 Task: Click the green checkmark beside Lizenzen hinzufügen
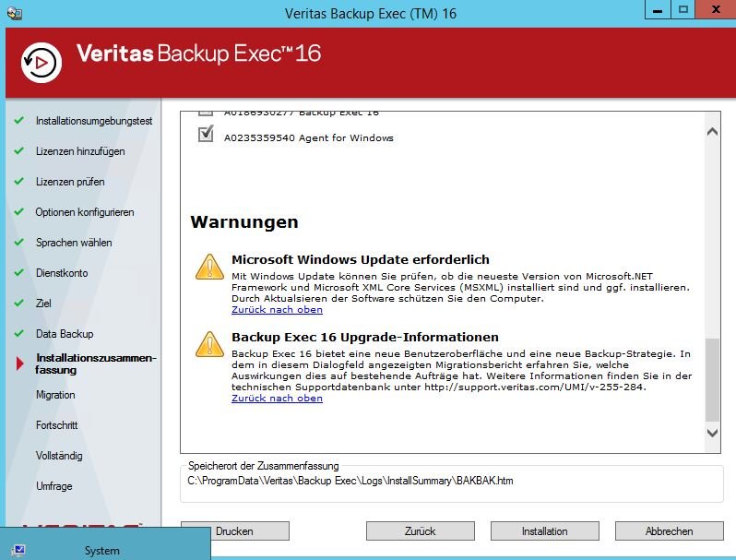point(18,150)
